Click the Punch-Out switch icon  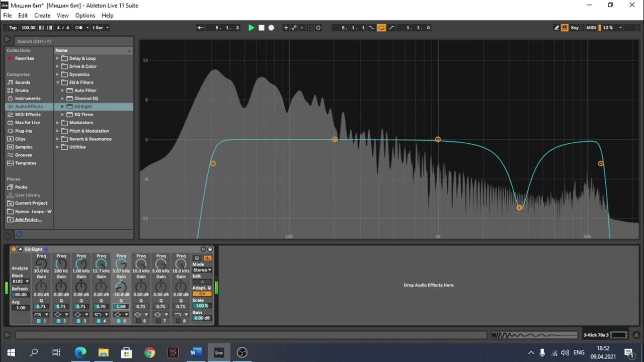click(x=391, y=28)
